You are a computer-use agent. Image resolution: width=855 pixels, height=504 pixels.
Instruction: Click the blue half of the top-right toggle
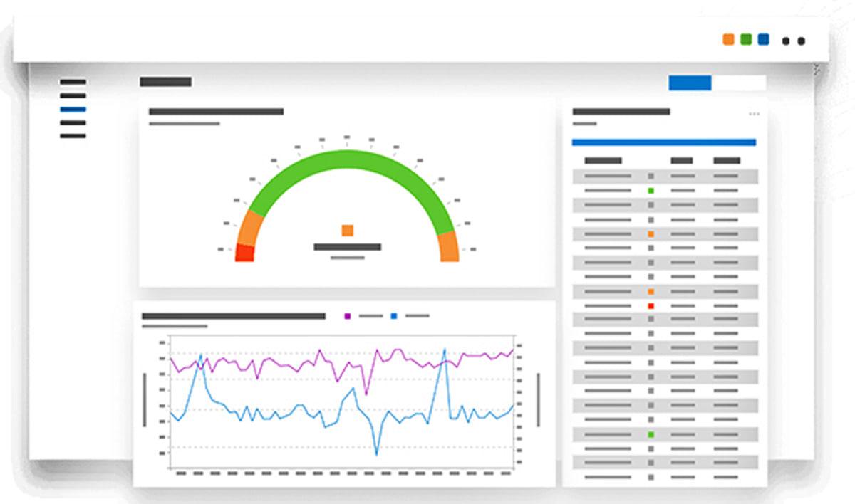(690, 83)
